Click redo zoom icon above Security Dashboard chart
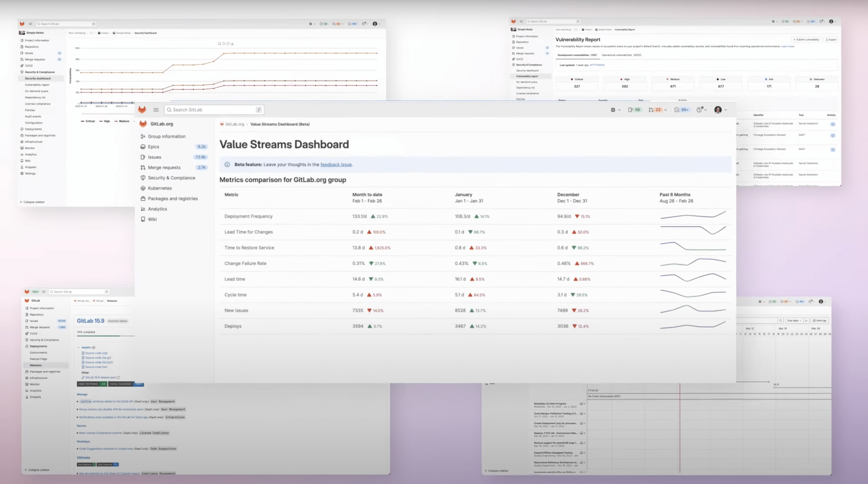Image resolution: width=868 pixels, height=484 pixels. point(228,44)
